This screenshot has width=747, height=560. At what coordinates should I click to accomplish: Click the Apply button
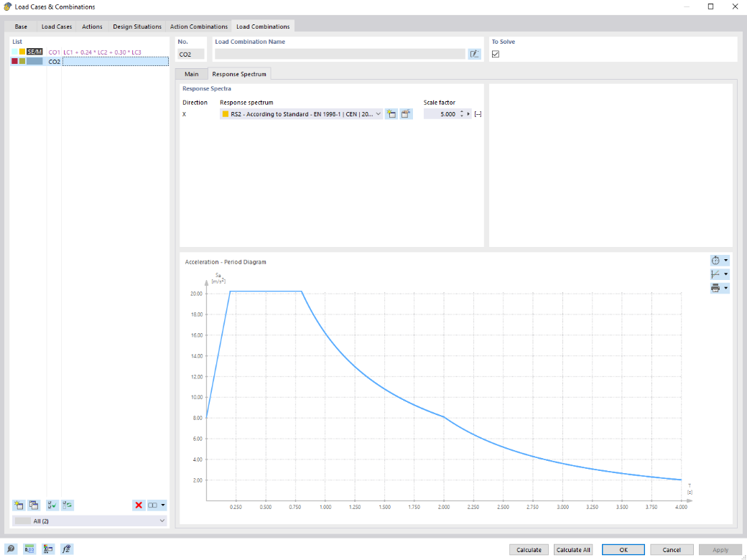(x=720, y=549)
